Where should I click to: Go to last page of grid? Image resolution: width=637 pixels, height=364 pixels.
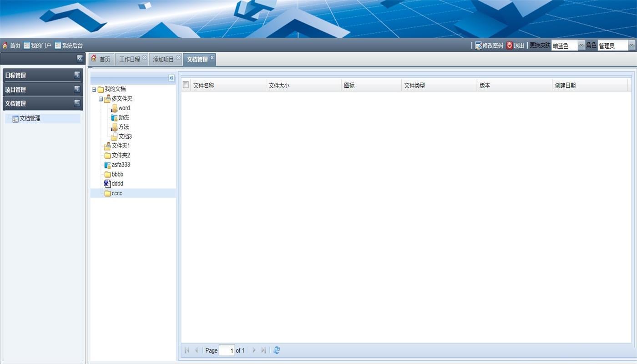click(263, 350)
